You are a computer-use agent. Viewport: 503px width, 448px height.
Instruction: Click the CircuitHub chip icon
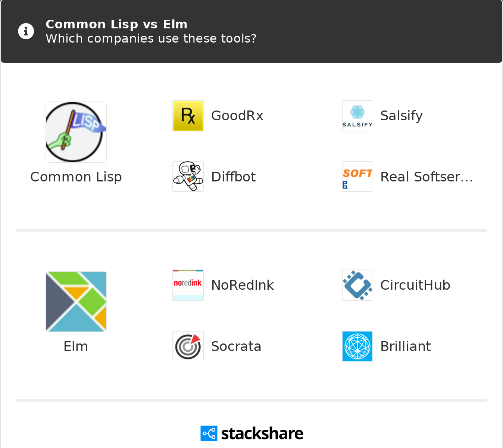click(357, 285)
